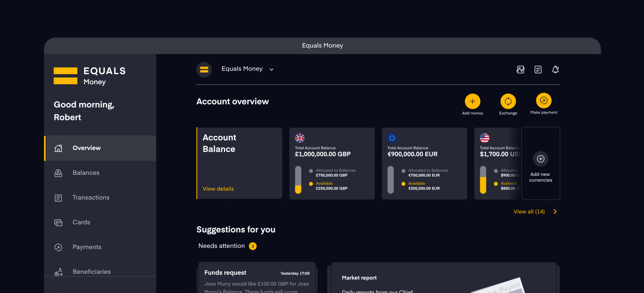
Task: Click the Beneficiaries icon in sidebar
Action: tap(58, 272)
